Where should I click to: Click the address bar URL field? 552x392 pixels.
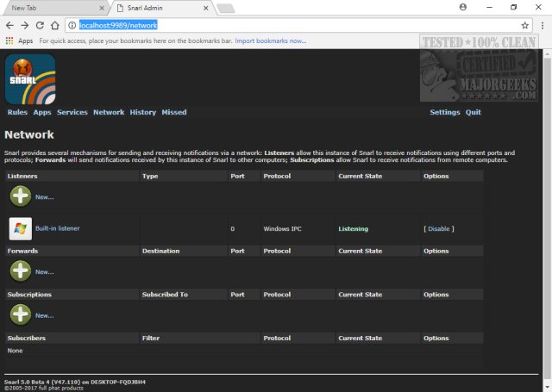[x=298, y=25]
